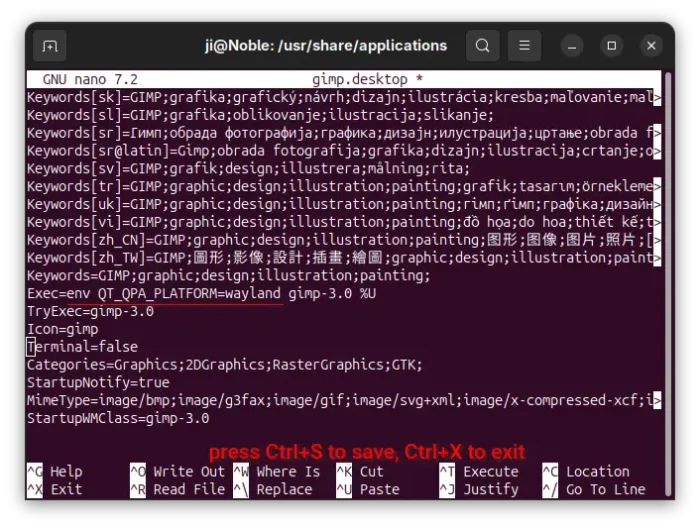The height and width of the screenshot is (528, 700).
Task: Click the ^U Paste shortcut
Action: (368, 489)
